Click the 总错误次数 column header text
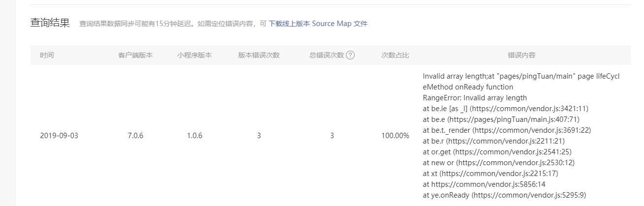 326,55
